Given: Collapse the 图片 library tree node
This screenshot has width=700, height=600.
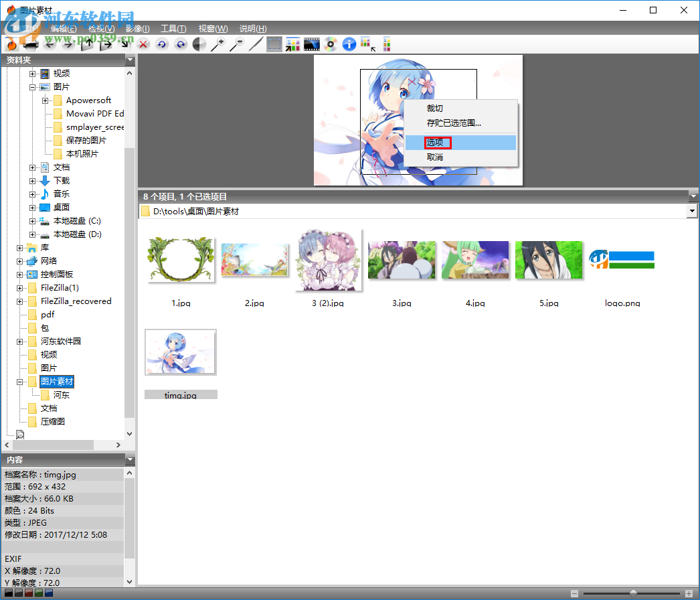Looking at the screenshot, I should 33,87.
